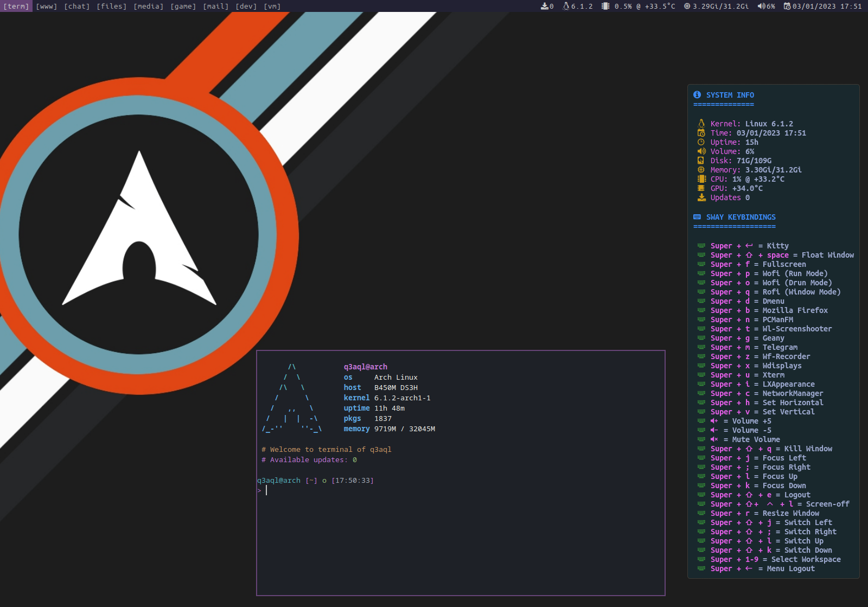Go to the [files] workspace
868x607 pixels.
pyautogui.click(x=112, y=7)
